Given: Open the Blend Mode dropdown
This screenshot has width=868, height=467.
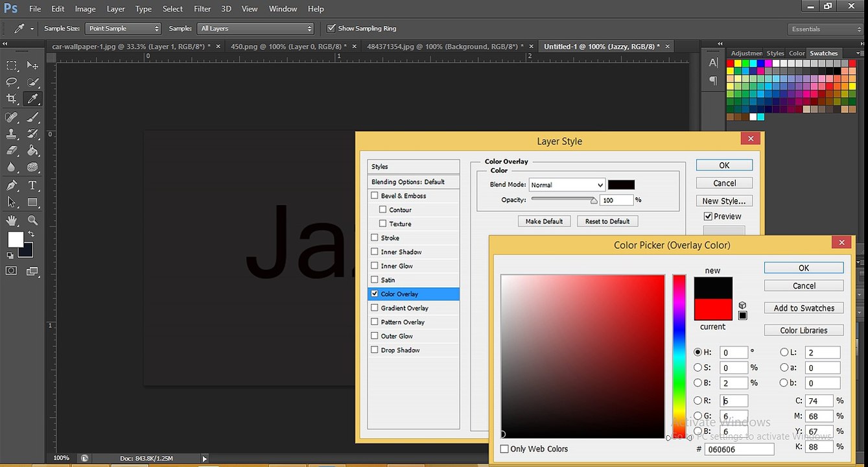Looking at the screenshot, I should coord(567,185).
